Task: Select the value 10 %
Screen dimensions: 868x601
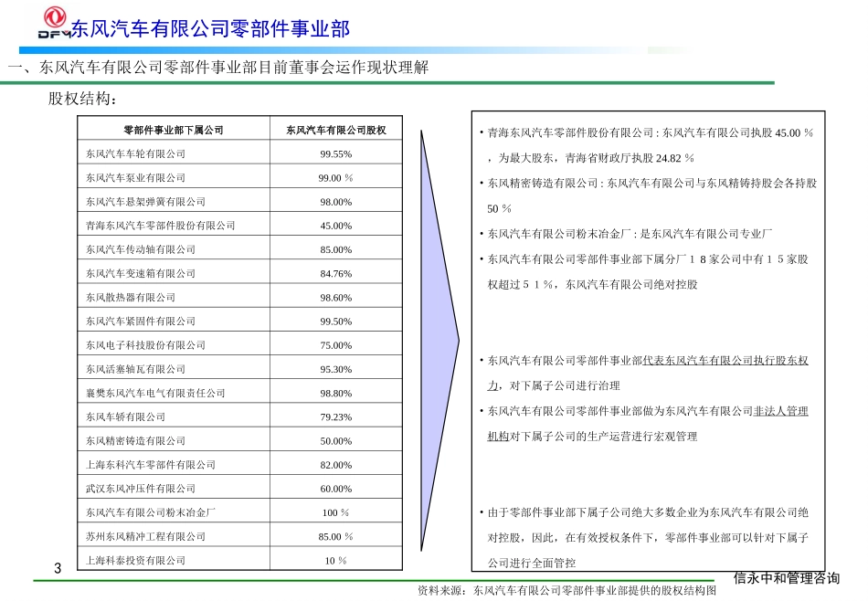Action: pyautogui.click(x=335, y=561)
